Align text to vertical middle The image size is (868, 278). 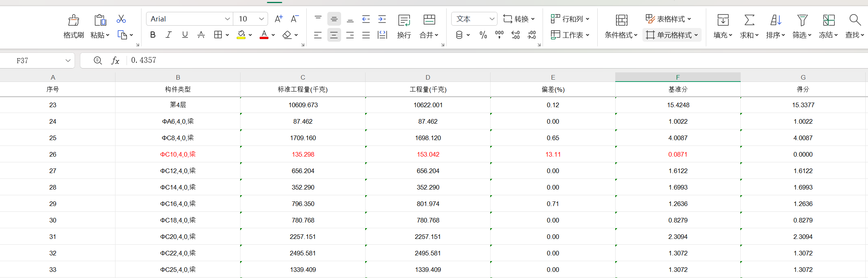point(334,19)
